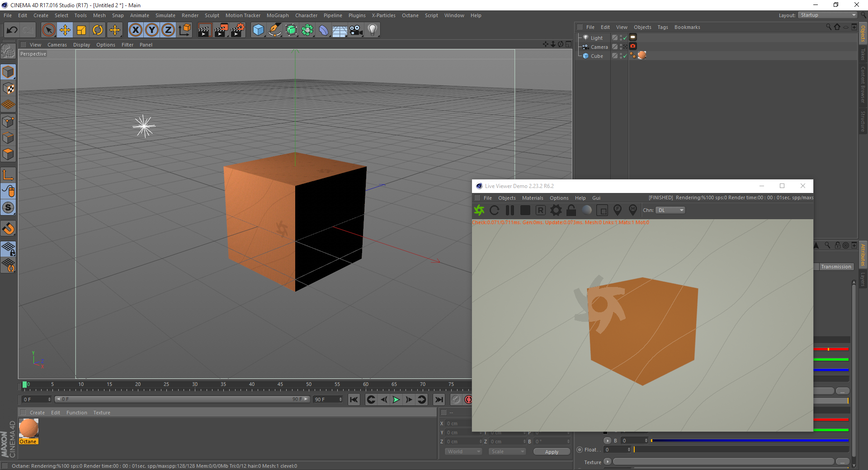Switch to Polygons mode in left toolbar
The image size is (868, 470).
click(8, 154)
